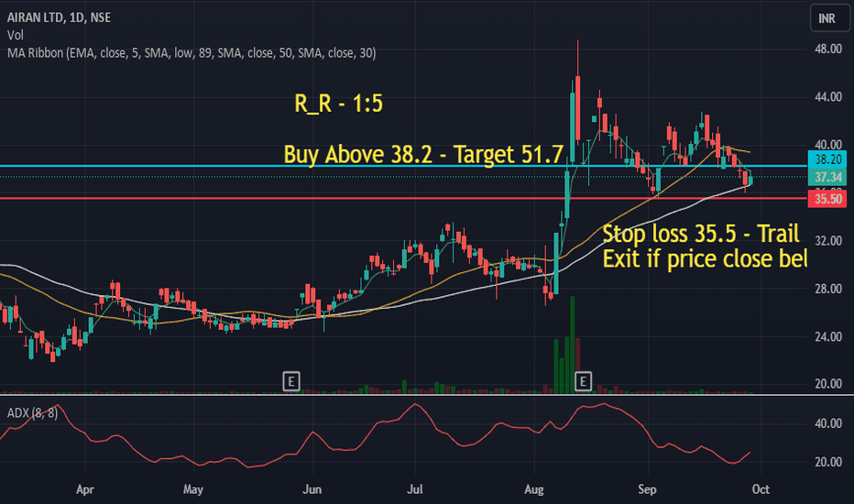The image size is (854, 504).
Task: Open the earnings marker near June
Action: pos(291,381)
